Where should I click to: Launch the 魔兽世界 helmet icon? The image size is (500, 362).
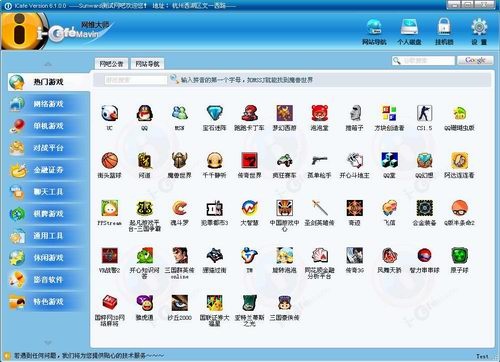pyautogui.click(x=179, y=161)
